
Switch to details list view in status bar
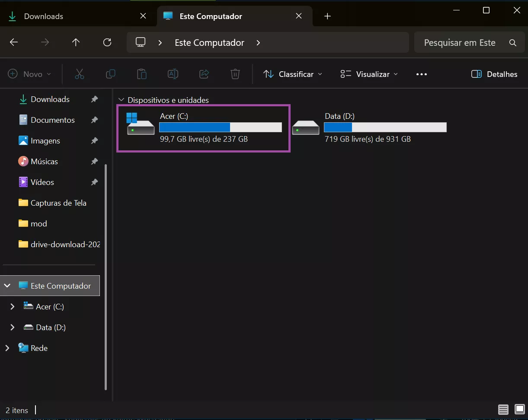503,409
